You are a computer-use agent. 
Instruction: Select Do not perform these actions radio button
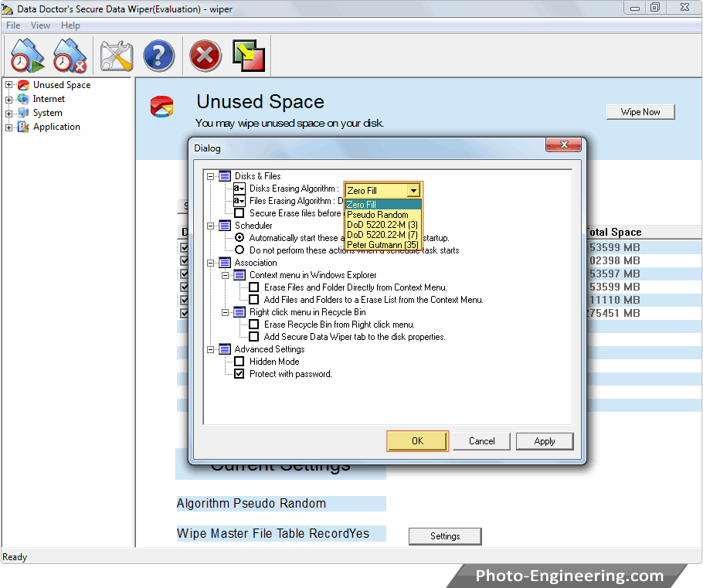(239, 250)
